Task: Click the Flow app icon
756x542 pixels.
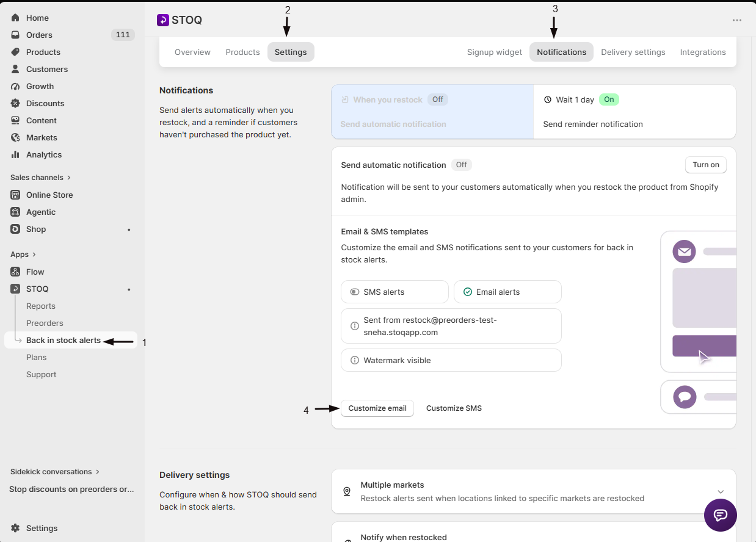Action: pos(15,272)
